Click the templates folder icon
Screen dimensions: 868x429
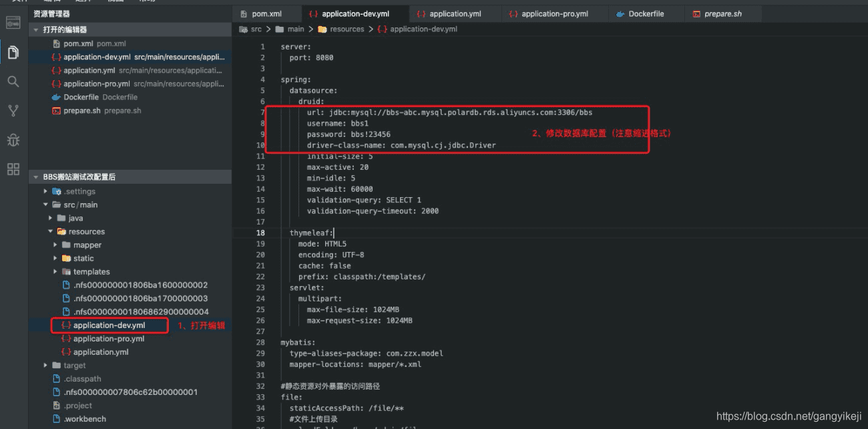tap(66, 271)
